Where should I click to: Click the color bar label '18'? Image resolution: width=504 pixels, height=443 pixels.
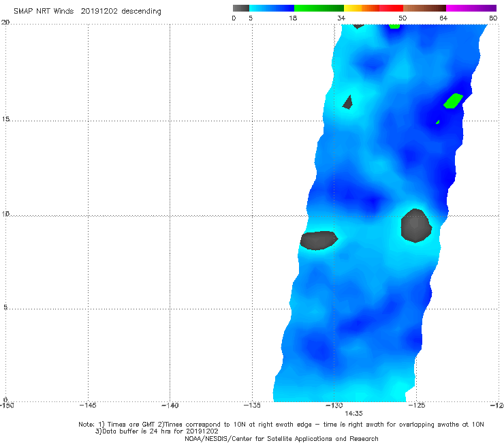point(292,18)
